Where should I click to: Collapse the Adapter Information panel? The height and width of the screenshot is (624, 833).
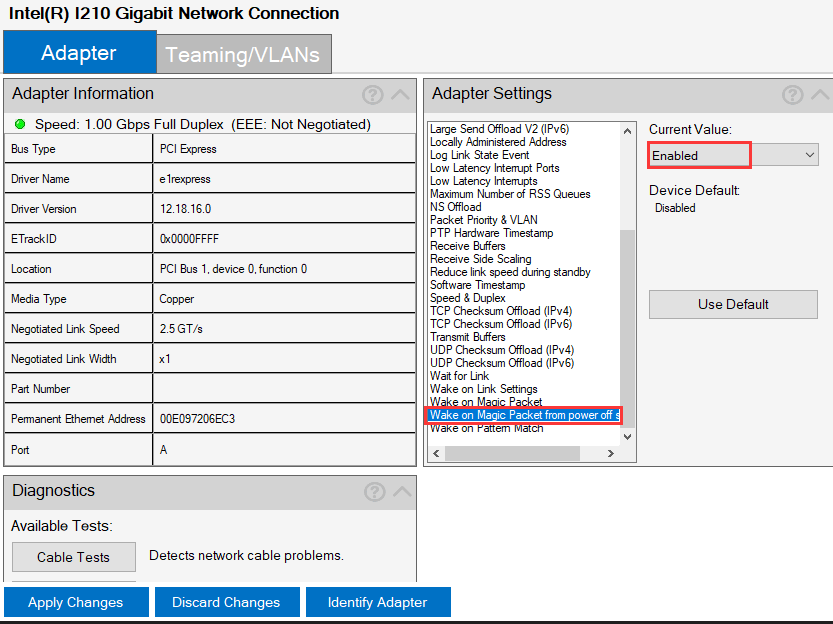401,95
